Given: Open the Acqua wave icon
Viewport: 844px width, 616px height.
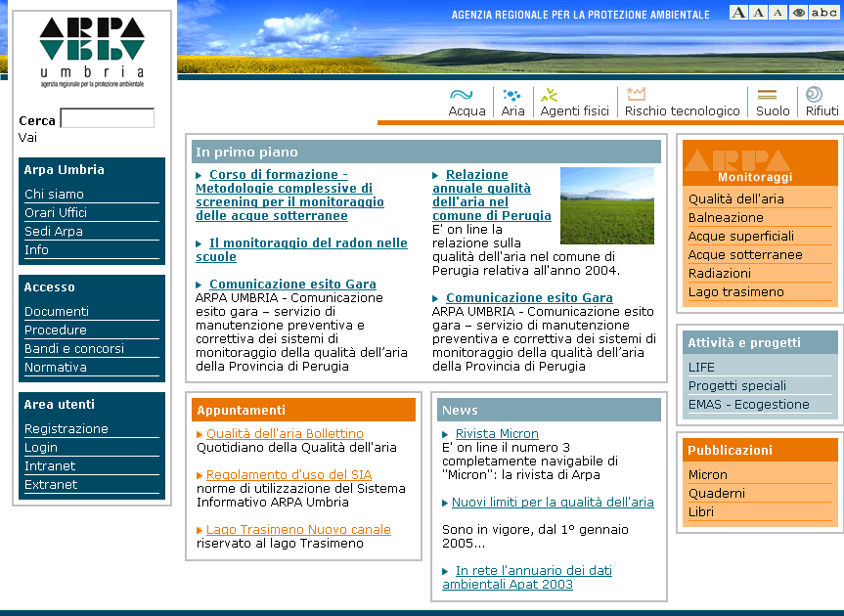Looking at the screenshot, I should [x=462, y=95].
